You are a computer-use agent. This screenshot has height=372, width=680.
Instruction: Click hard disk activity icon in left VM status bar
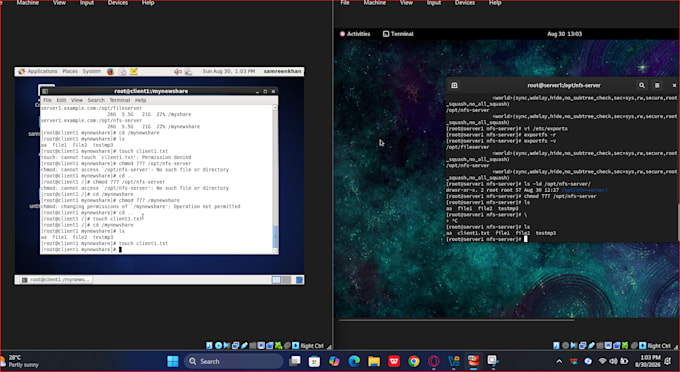pos(209,346)
